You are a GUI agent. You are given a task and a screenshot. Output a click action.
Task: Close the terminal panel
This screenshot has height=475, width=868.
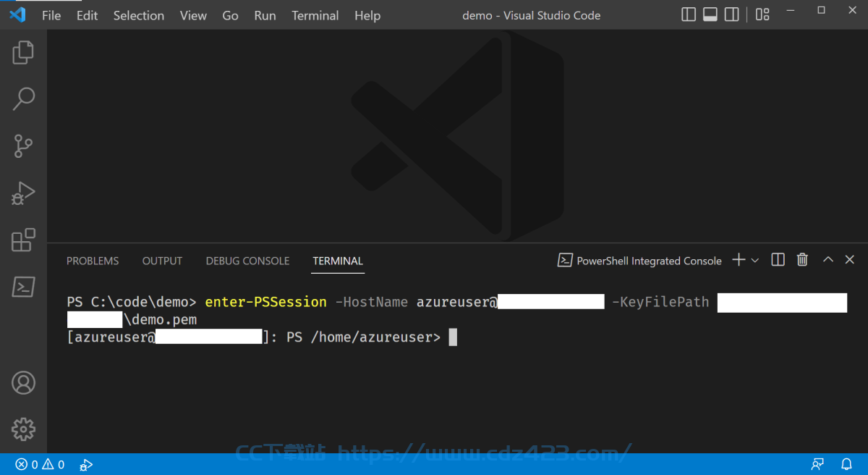click(x=850, y=260)
